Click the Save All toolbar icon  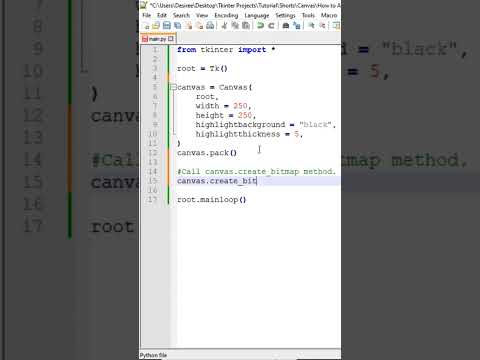tap(178, 26)
